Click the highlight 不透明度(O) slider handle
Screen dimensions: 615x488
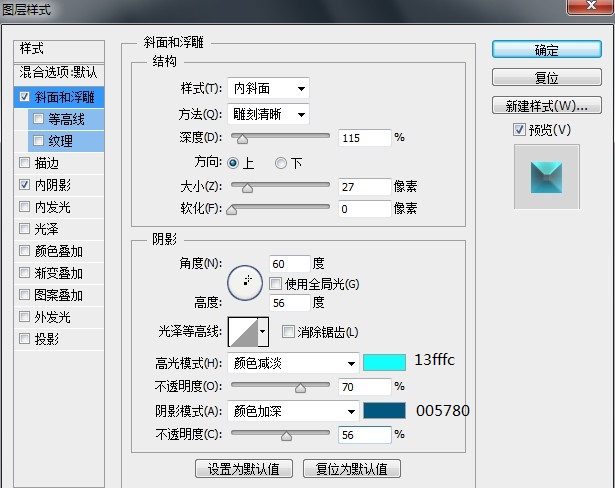click(x=300, y=388)
